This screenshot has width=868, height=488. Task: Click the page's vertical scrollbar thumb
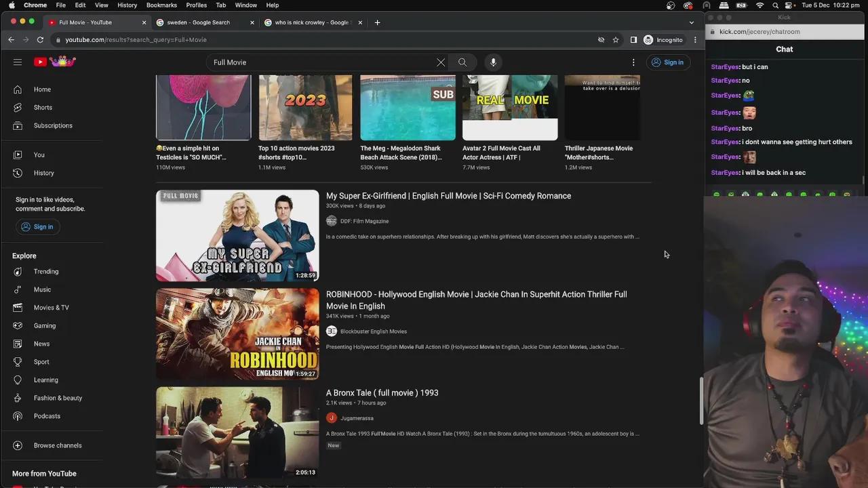702,401
